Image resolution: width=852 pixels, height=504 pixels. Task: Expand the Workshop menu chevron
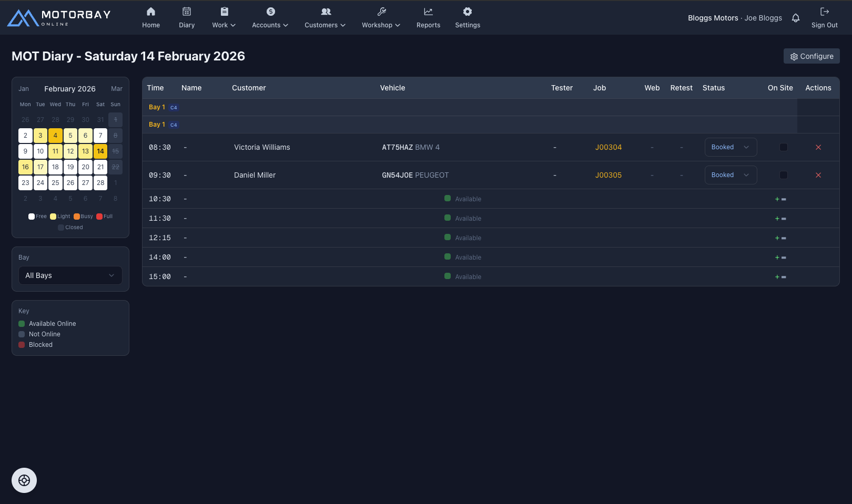point(398,25)
